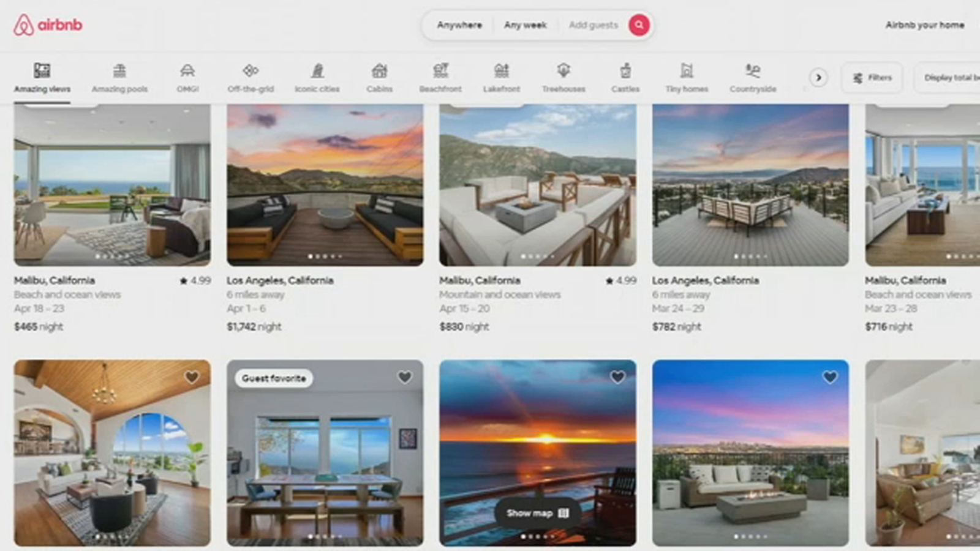Open the $465 night Malibu listing photo

(112, 185)
